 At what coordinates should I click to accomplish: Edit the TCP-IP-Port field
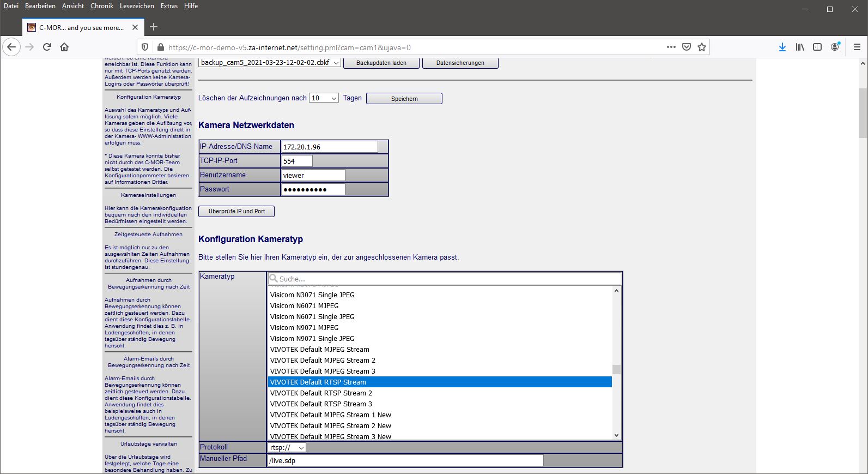(297, 161)
